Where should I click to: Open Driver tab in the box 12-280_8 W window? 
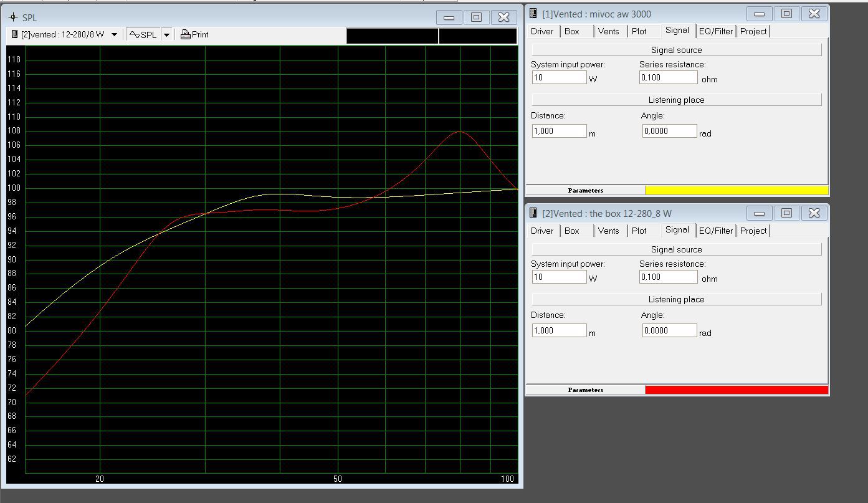542,231
